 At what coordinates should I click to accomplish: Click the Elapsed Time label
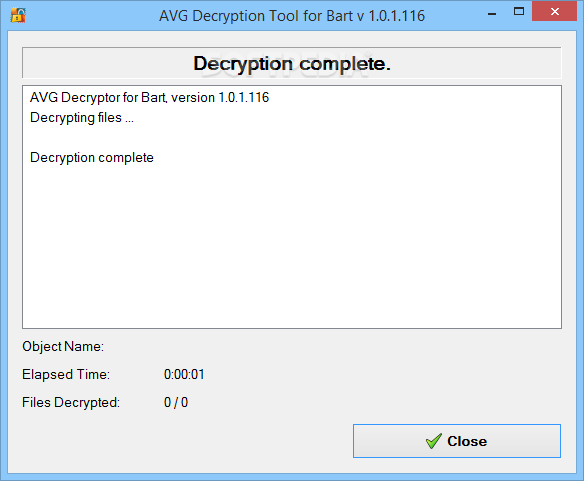click(66, 374)
